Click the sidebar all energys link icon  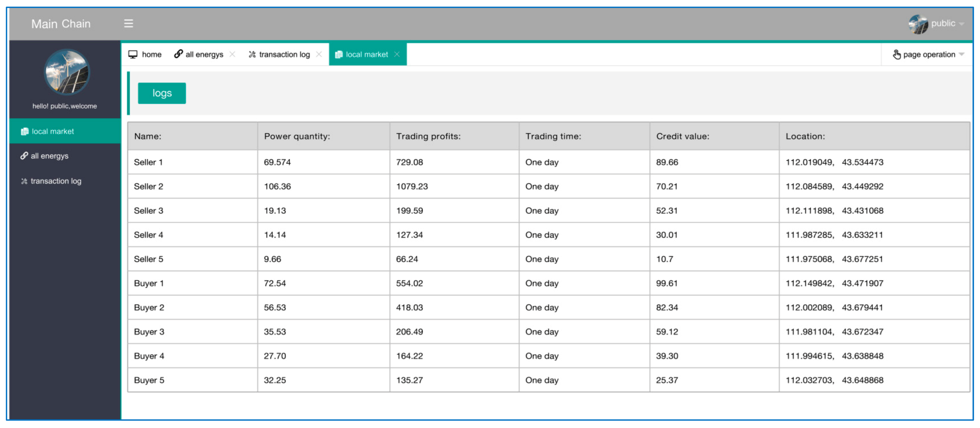pyautogui.click(x=24, y=156)
